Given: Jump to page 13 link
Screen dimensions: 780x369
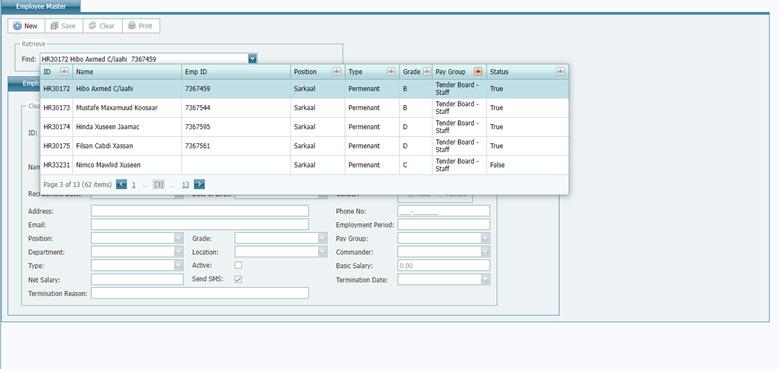Looking at the screenshot, I should click(185, 184).
